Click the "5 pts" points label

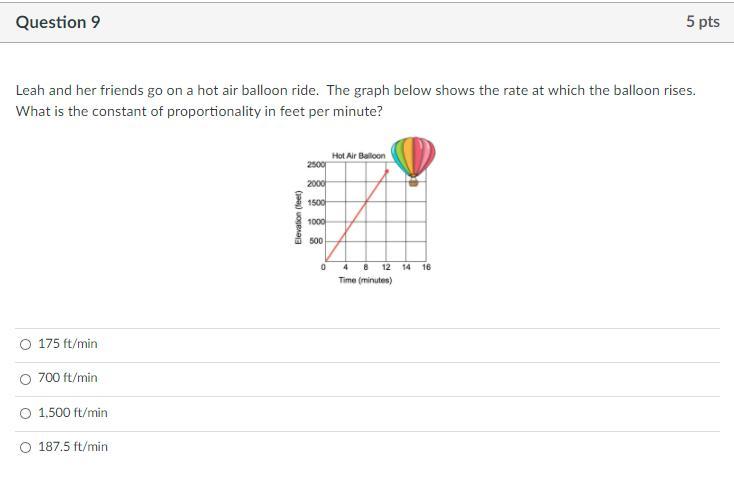pos(703,22)
